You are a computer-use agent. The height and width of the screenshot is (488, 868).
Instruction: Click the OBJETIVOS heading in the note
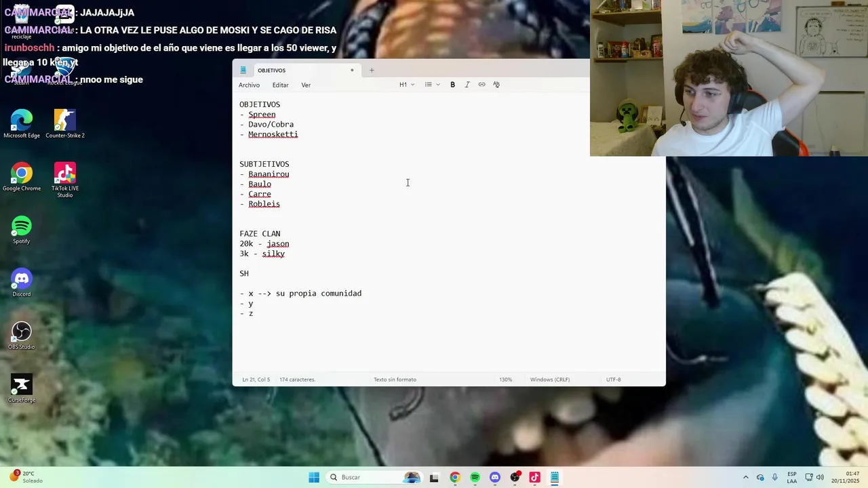pos(260,104)
